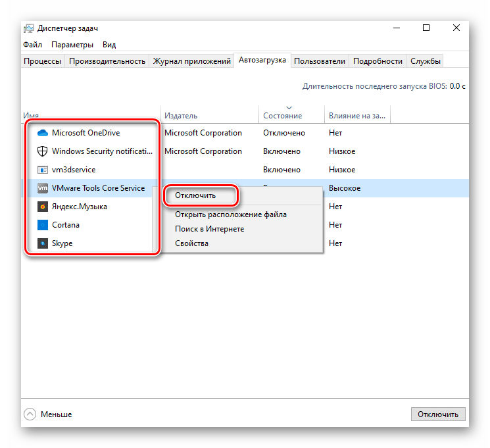Select the Яндекс.Музыка row name
This screenshot has width=490, height=448.
[80, 207]
